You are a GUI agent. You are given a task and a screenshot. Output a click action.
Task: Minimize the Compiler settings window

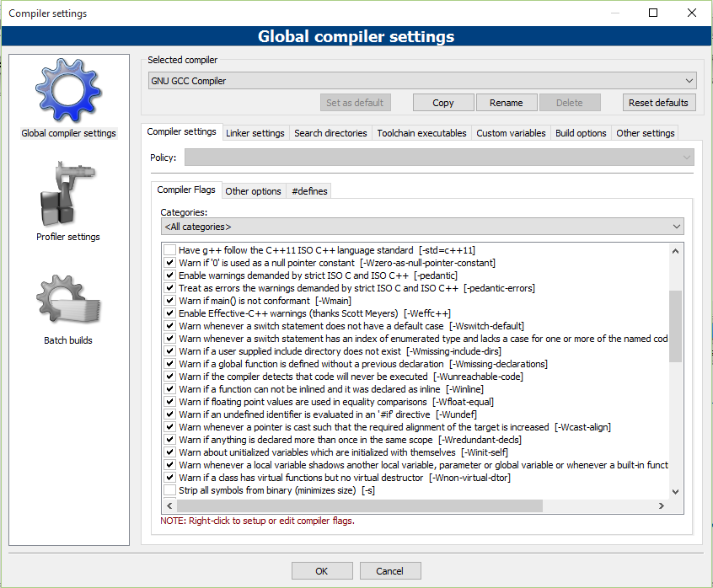[x=614, y=13]
